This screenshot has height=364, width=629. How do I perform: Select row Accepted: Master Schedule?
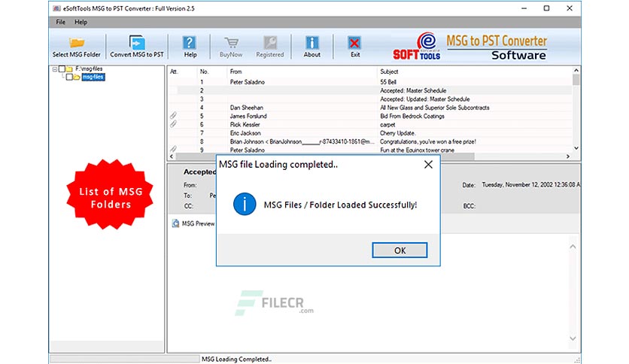pos(370,90)
